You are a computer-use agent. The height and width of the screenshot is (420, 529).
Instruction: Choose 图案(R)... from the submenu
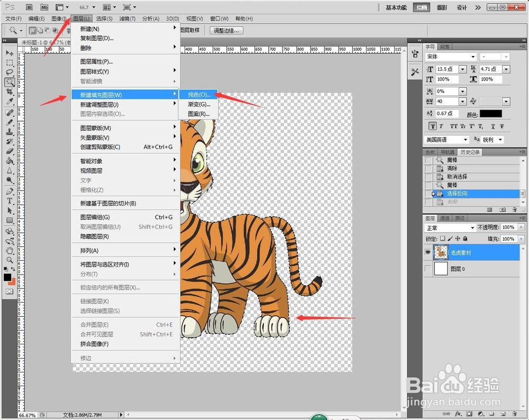tap(198, 114)
